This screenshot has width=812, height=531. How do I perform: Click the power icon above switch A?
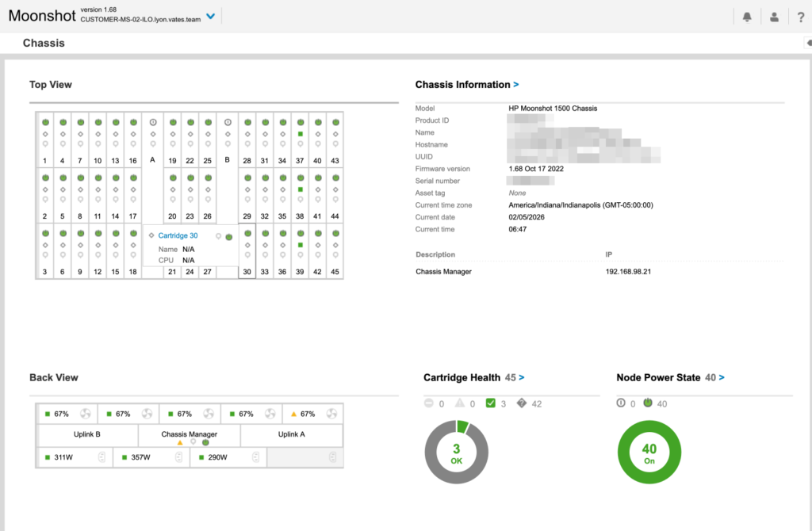click(x=153, y=122)
